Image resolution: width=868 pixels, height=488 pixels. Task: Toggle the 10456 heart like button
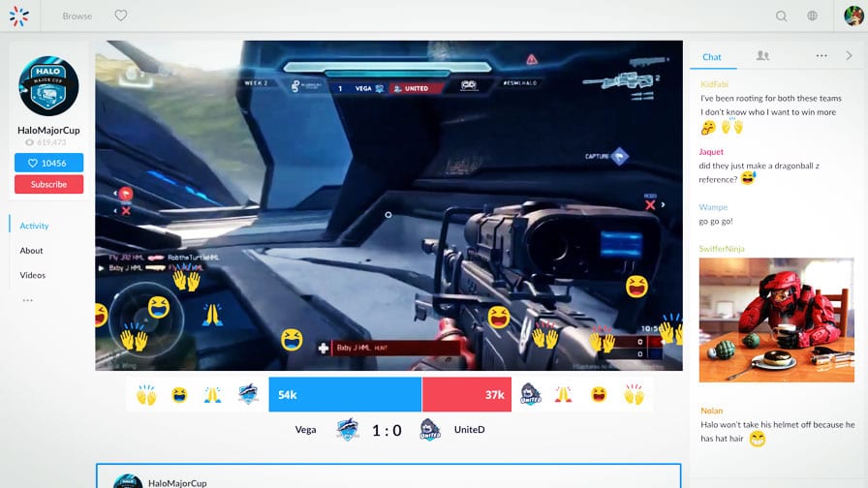tap(48, 163)
